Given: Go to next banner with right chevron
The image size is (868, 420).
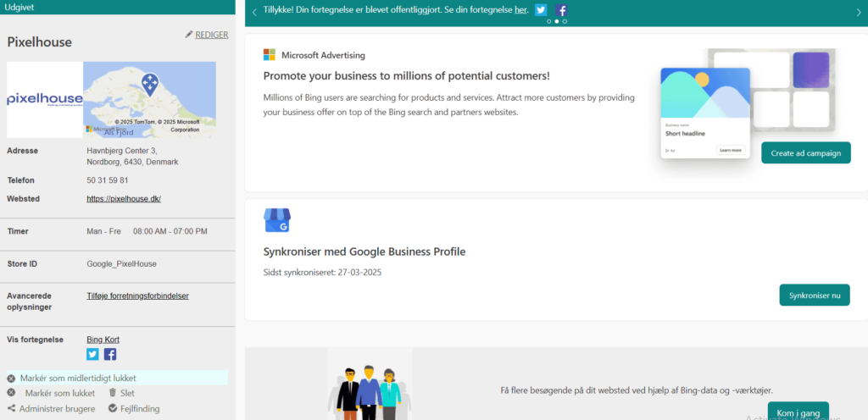Looking at the screenshot, I should [x=859, y=12].
